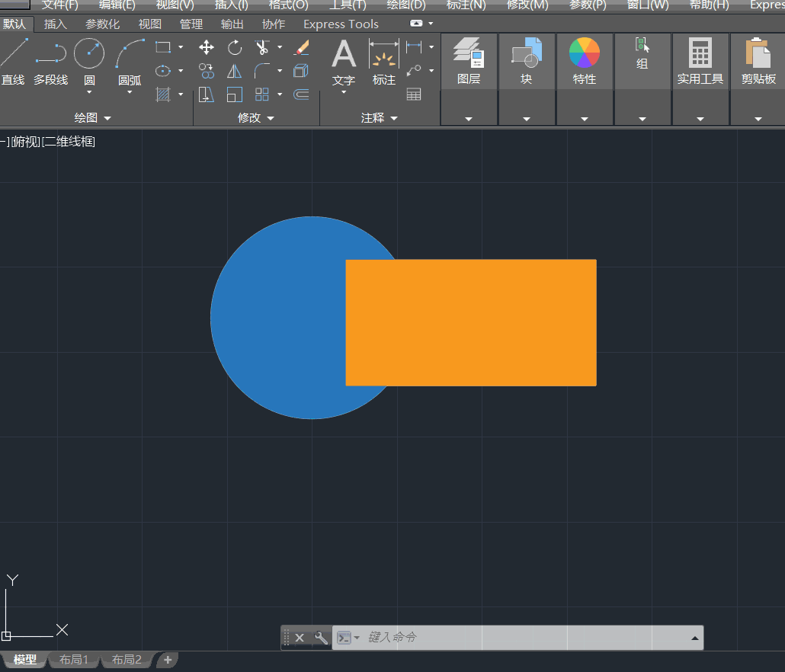Activate the Move tool
Viewport: 785px width, 672px height.
pos(207,47)
